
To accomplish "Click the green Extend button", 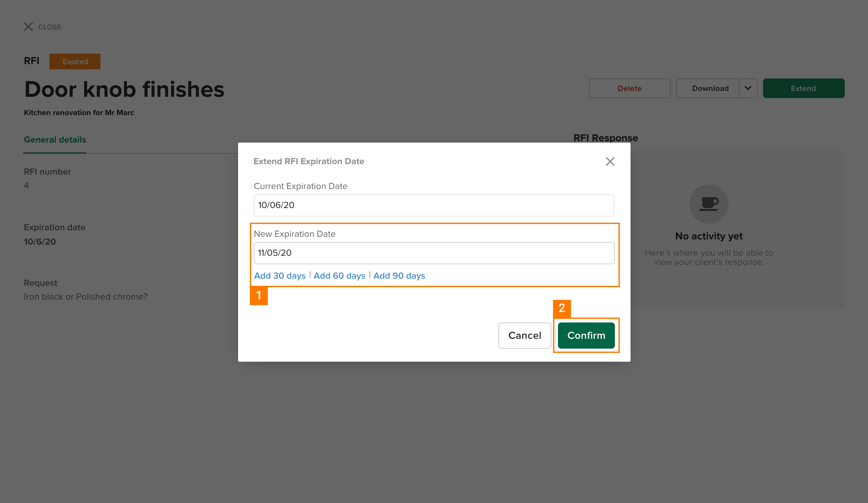I will 803,88.
